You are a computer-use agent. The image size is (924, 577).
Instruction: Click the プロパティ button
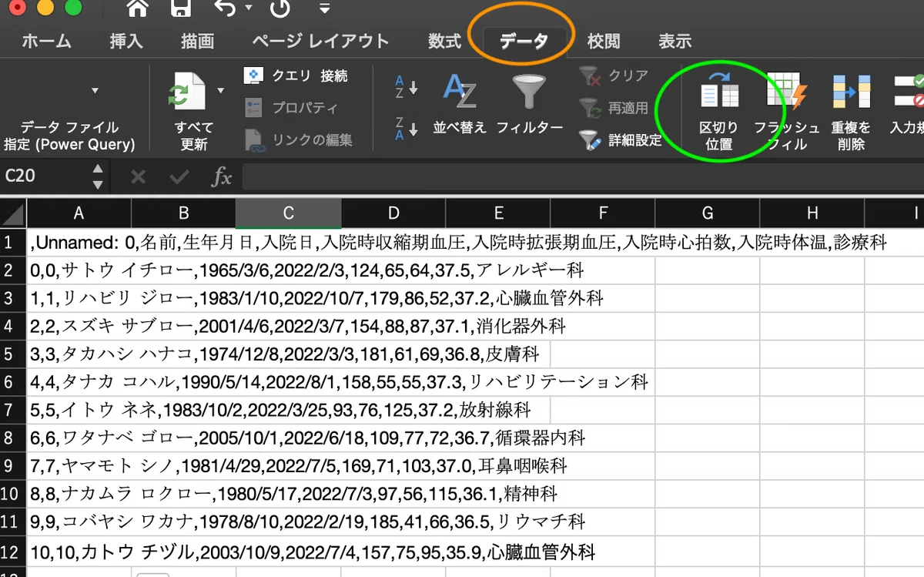(290, 107)
